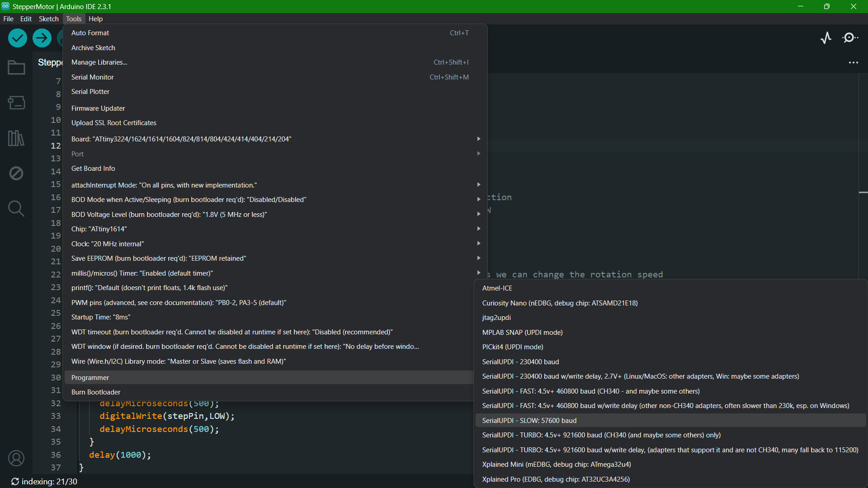This screenshot has width=868, height=488.
Task: Select Upload SSL Root Certificates
Action: (275, 123)
